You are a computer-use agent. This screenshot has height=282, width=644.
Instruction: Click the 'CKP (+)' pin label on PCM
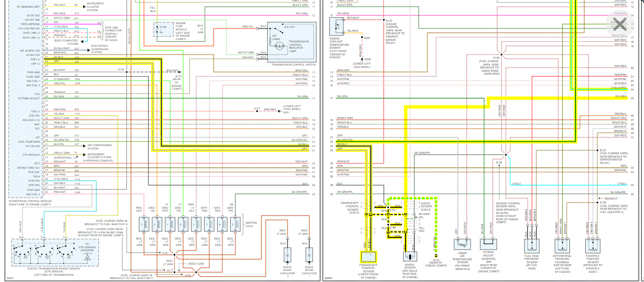[x=35, y=59]
